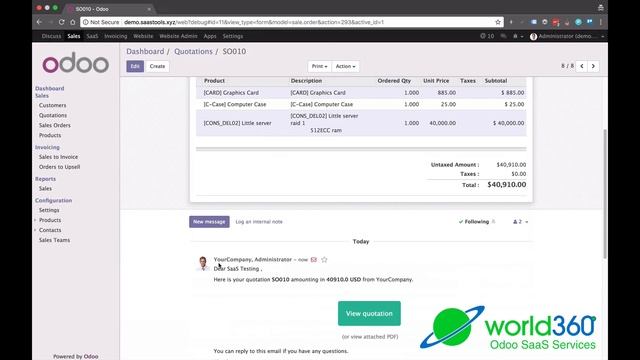Bookmark this page with the star icon
This screenshot has height=360, width=640.
pos(498,22)
